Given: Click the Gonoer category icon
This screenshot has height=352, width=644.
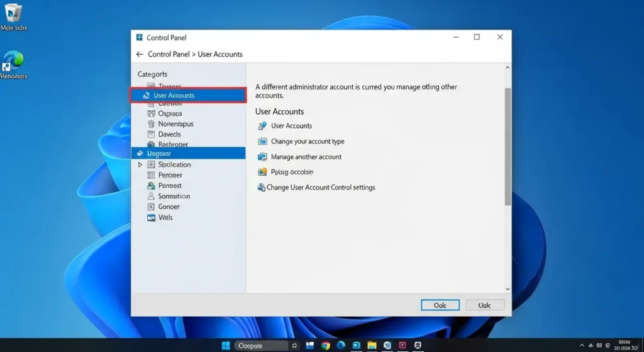Looking at the screenshot, I should [x=151, y=207].
